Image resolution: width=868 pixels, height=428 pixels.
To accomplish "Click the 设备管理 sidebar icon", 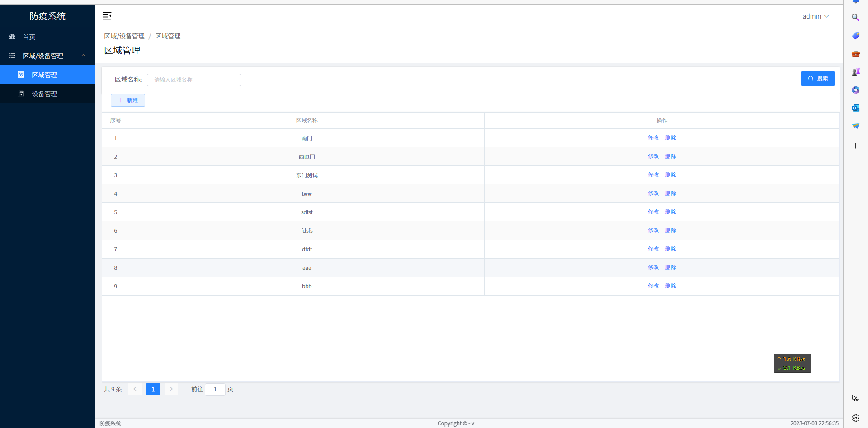I will point(21,94).
